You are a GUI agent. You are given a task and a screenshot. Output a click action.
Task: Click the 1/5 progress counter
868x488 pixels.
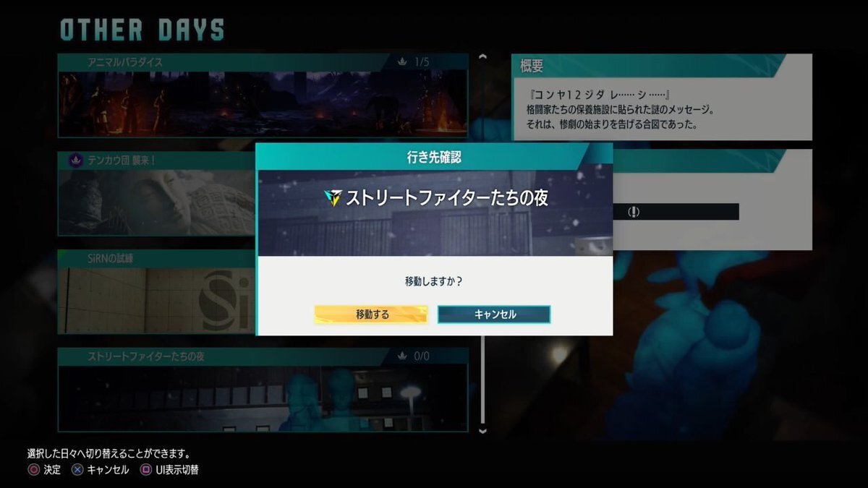422,62
